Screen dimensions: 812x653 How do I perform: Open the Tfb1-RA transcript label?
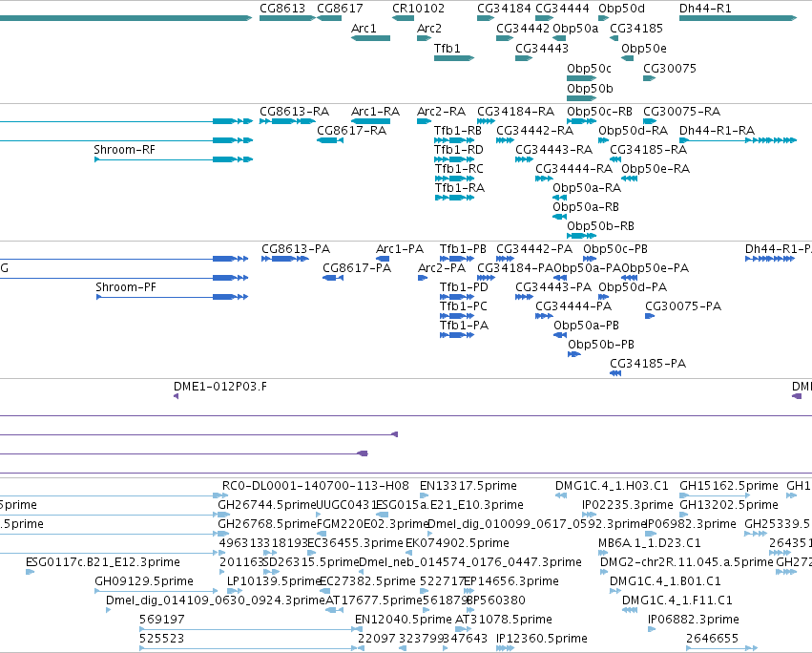[459, 188]
